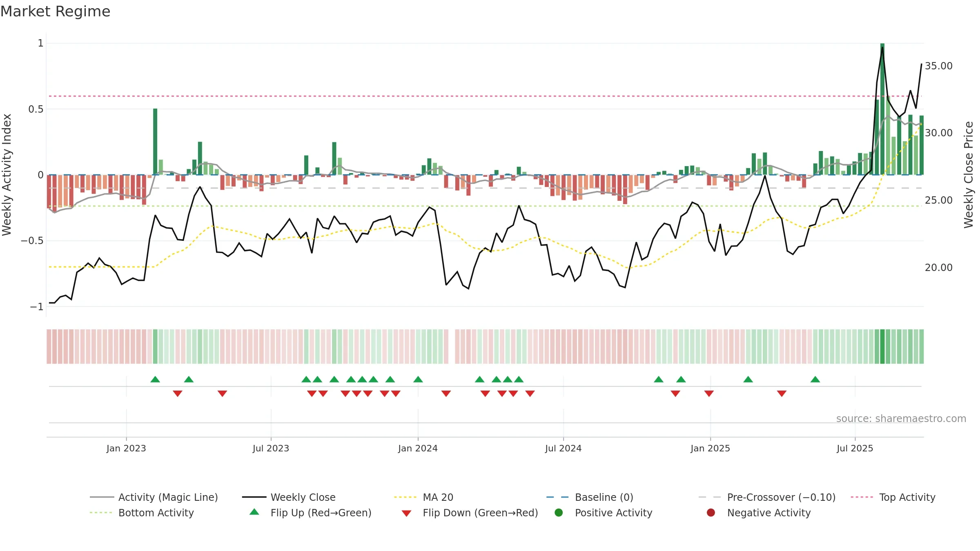The image size is (980, 551).
Task: Click the −0.5 activity axis label
Action: tap(32, 240)
